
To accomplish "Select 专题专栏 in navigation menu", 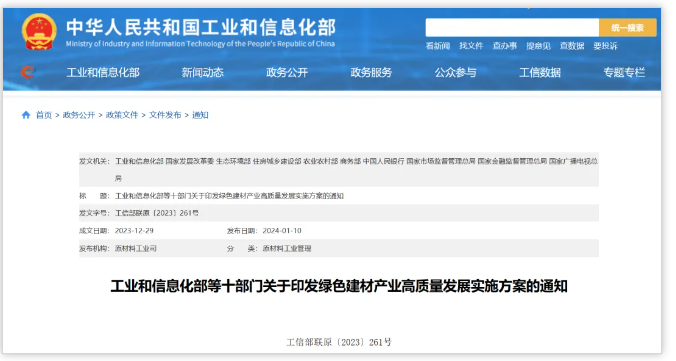I will 624,72.
